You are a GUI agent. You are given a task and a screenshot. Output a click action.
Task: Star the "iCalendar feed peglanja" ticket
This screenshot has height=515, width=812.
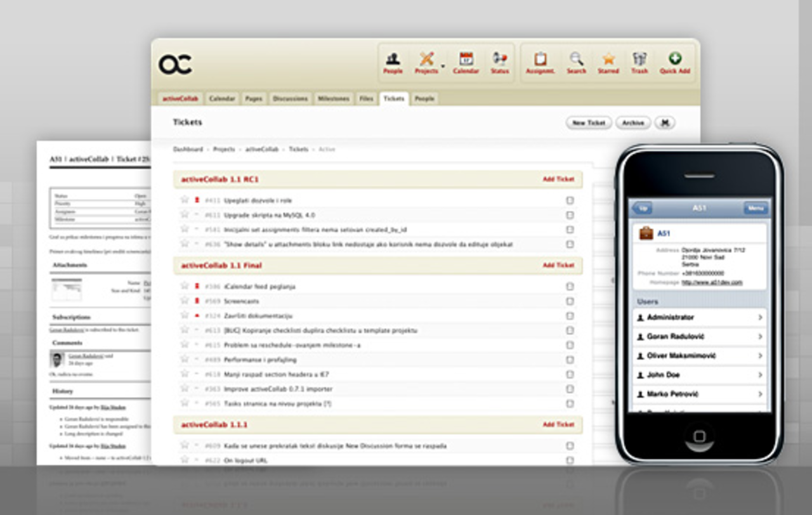(185, 286)
